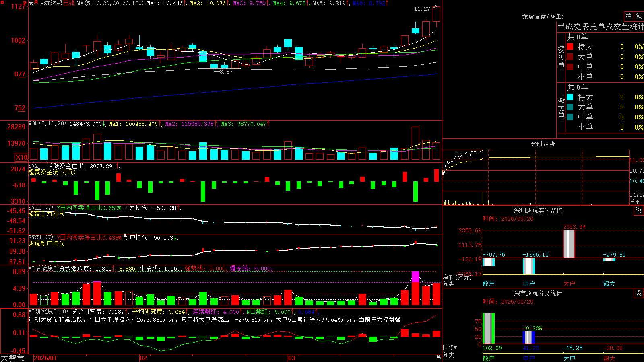Click the 爆发线: 6.000 label
The image size is (644, 362).
[x=251, y=269]
